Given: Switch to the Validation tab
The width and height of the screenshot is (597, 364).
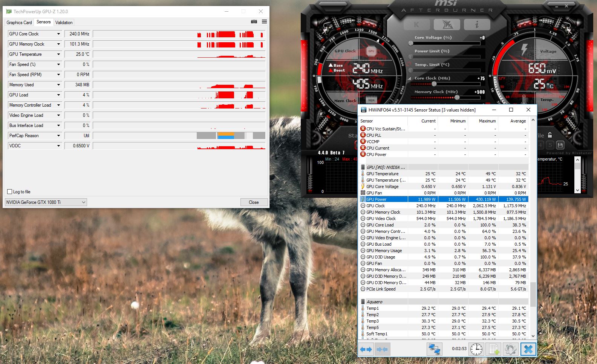Looking at the screenshot, I should tap(64, 23).
